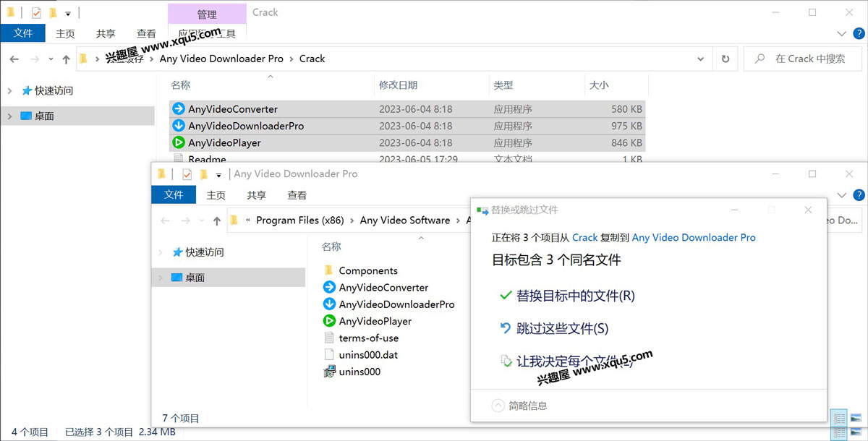Click the unins000 uninstaller icon
This screenshot has width=868, height=441.
[328, 372]
